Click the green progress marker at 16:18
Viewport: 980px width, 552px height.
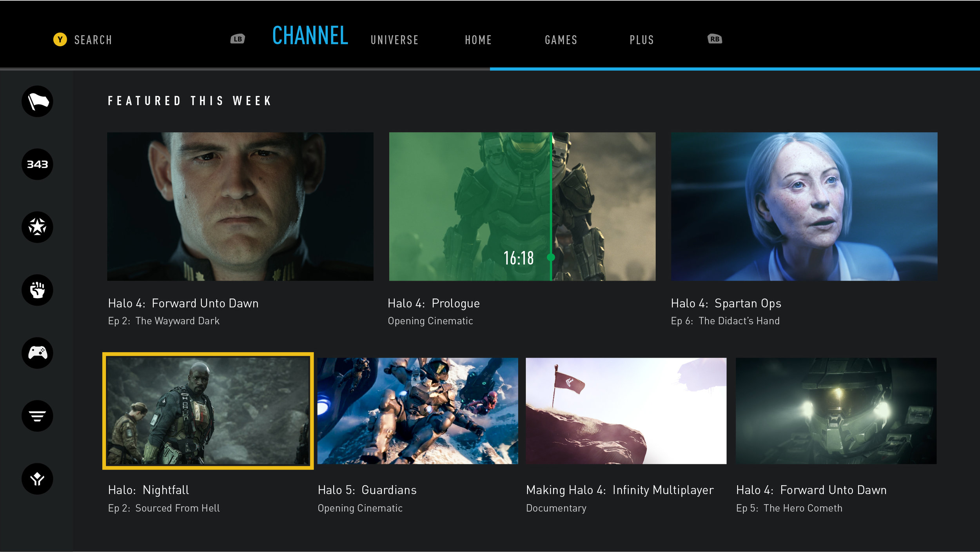pyautogui.click(x=551, y=257)
